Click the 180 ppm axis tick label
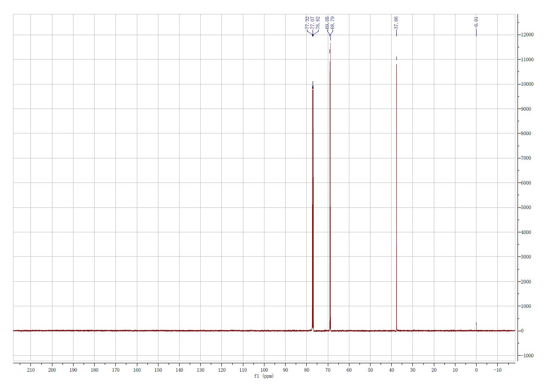 pos(95,370)
